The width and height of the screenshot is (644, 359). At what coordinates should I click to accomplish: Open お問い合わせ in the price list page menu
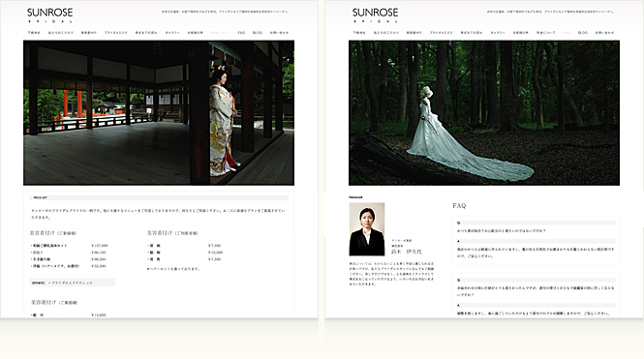click(x=279, y=32)
